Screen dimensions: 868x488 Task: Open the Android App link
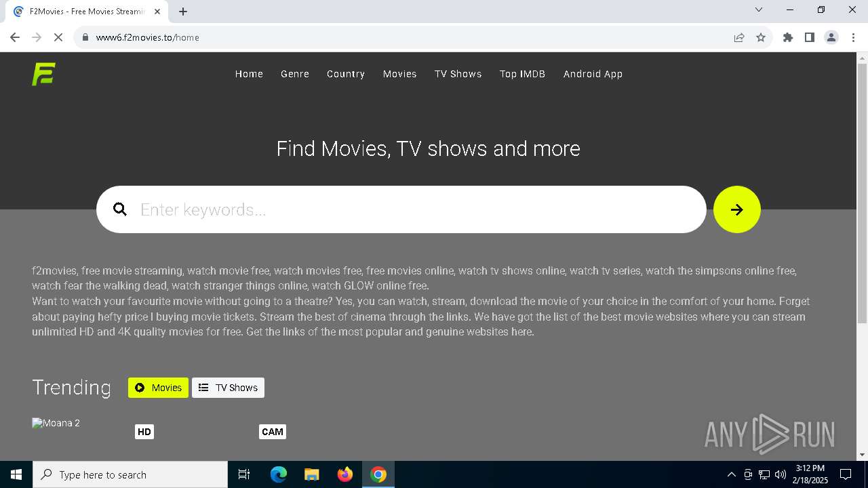(x=593, y=74)
